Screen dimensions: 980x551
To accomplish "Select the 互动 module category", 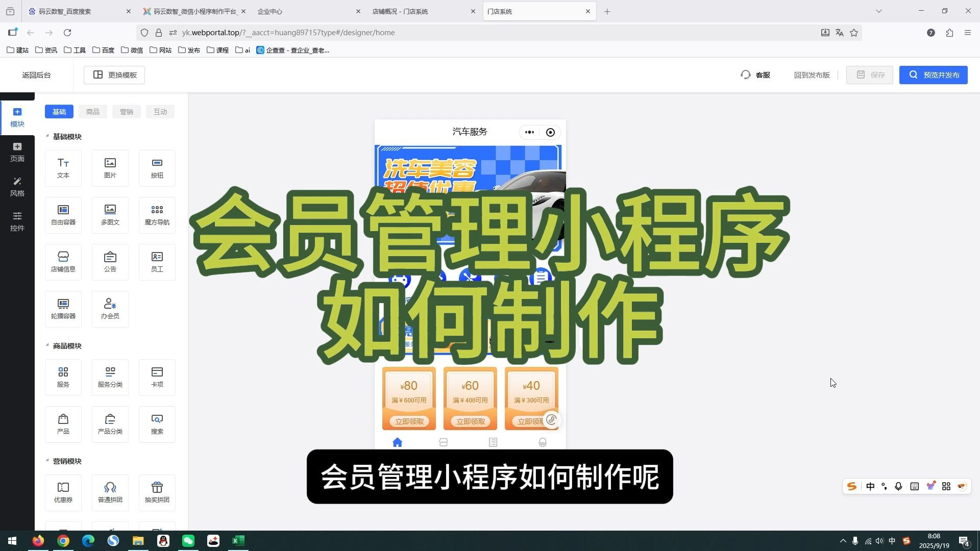I will tap(160, 111).
